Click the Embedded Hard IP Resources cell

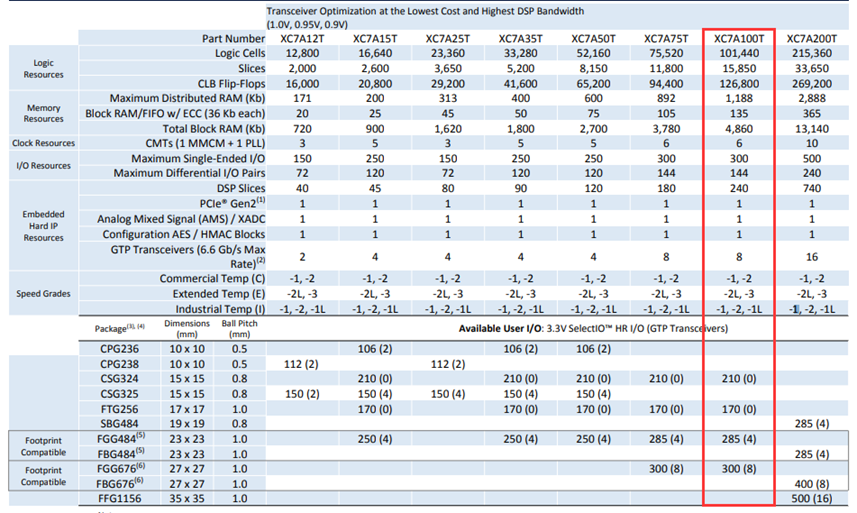click(x=43, y=226)
